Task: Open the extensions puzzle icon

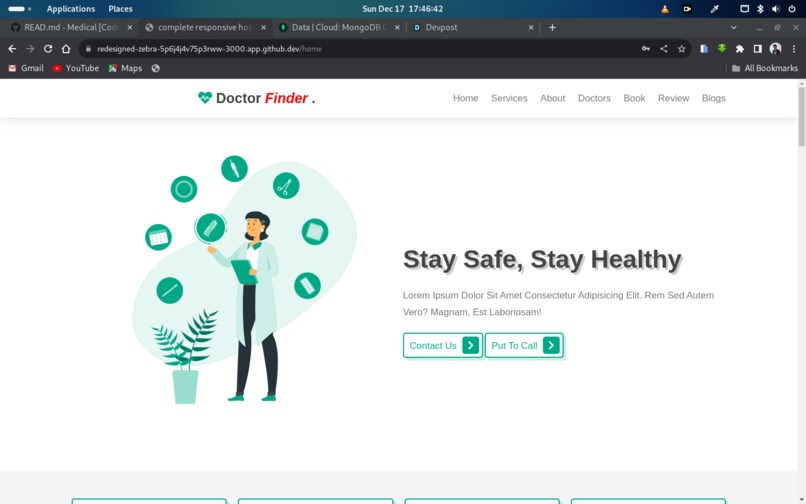Action: point(740,49)
